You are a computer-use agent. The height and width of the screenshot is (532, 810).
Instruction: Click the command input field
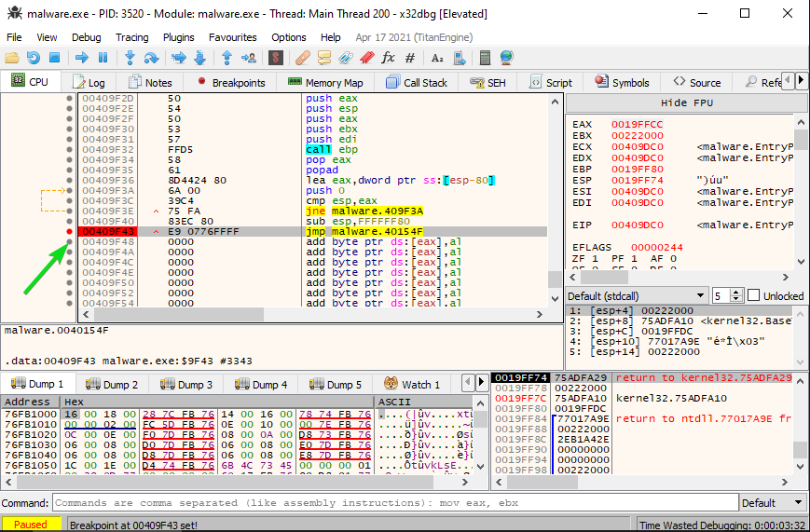coord(395,502)
